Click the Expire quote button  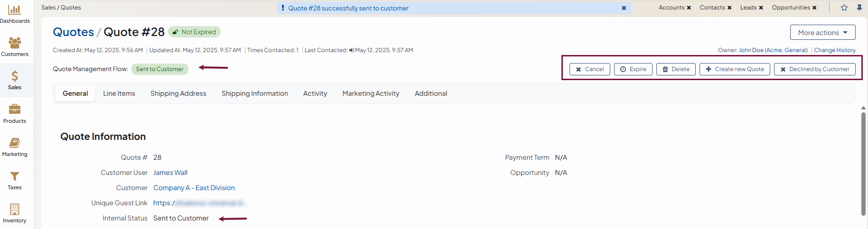633,69
